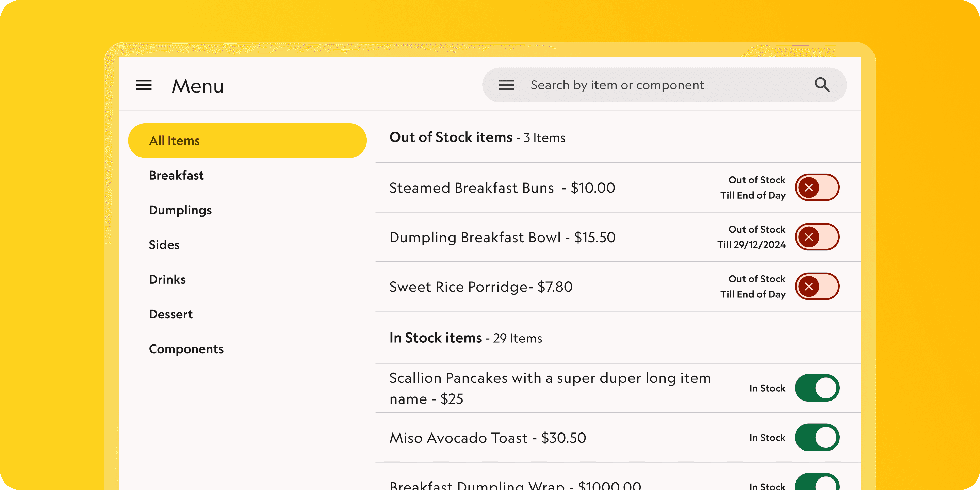This screenshot has height=490, width=980.
Task: Open the main hamburger menu beside Menu title
Action: [143, 85]
